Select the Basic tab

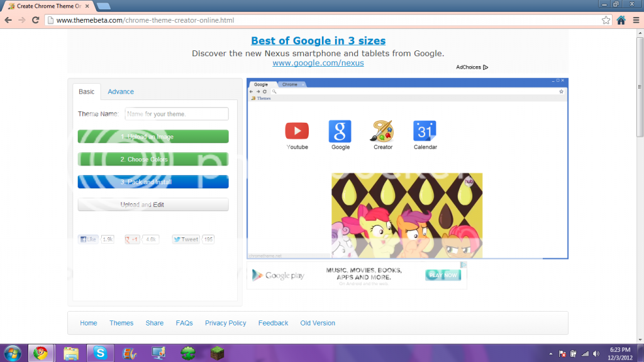click(x=86, y=92)
